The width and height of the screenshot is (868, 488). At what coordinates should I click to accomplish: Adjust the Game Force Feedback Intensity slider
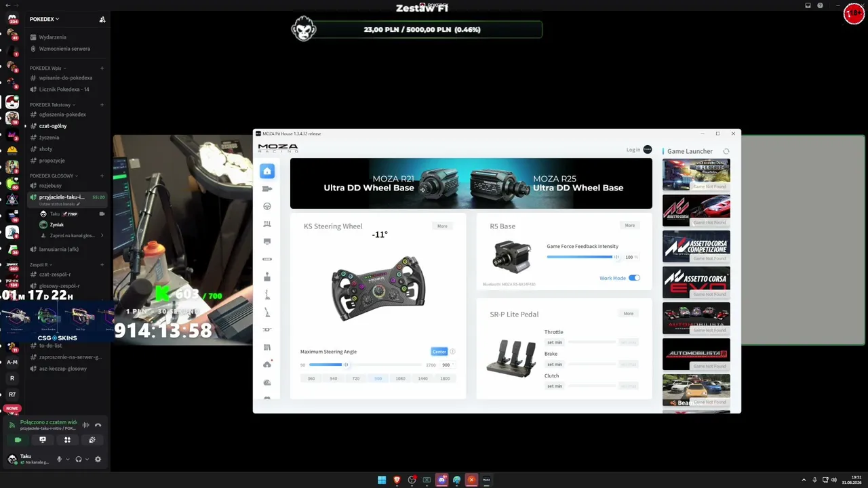pyautogui.click(x=582, y=257)
